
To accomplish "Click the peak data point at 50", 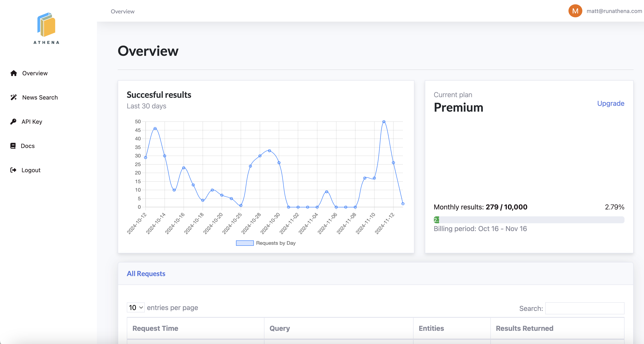I will [x=384, y=122].
